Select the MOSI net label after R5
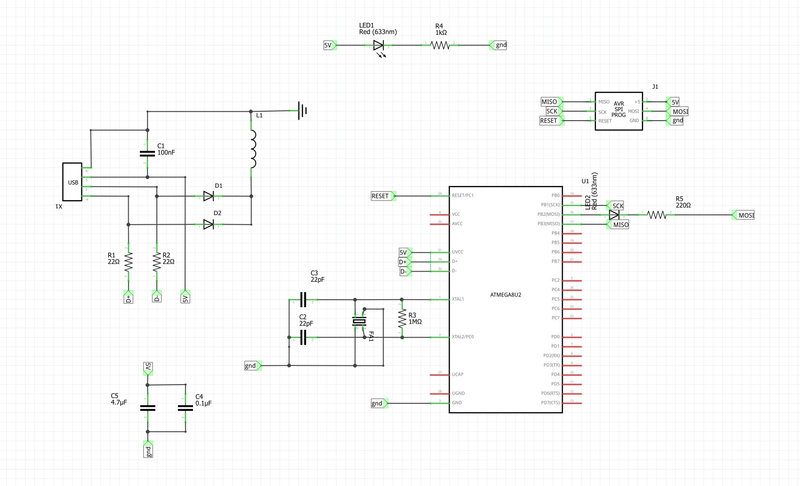The width and height of the screenshot is (800, 486). click(745, 215)
